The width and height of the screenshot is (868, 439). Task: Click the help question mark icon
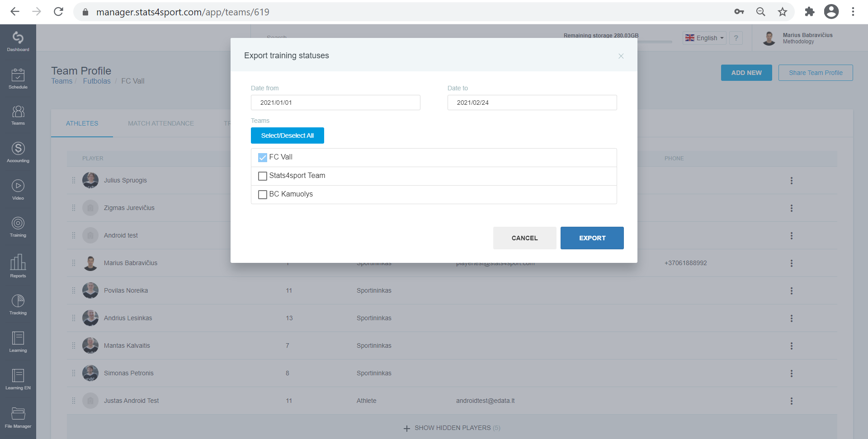(736, 38)
